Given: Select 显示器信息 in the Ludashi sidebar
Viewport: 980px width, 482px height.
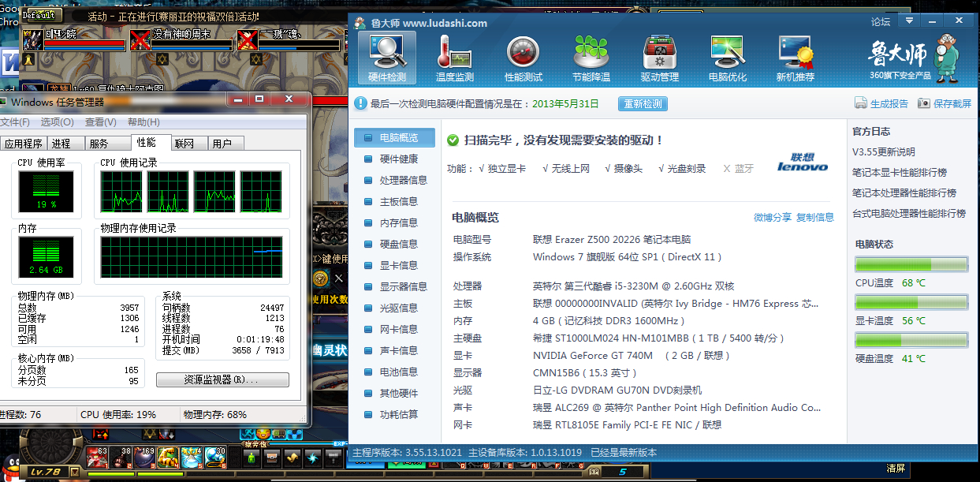Looking at the screenshot, I should coord(394,287).
